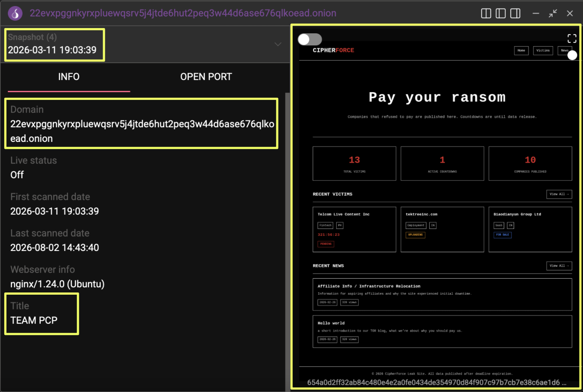The image size is (583, 392).
Task: Click the white round slider handle
Action: (572, 55)
